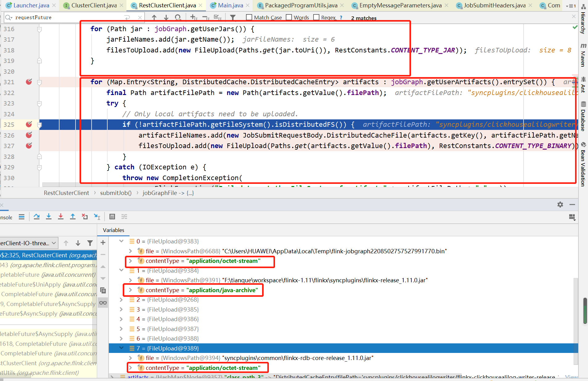The width and height of the screenshot is (588, 381).
Task: Click the filter search results funnel icon
Action: (233, 18)
